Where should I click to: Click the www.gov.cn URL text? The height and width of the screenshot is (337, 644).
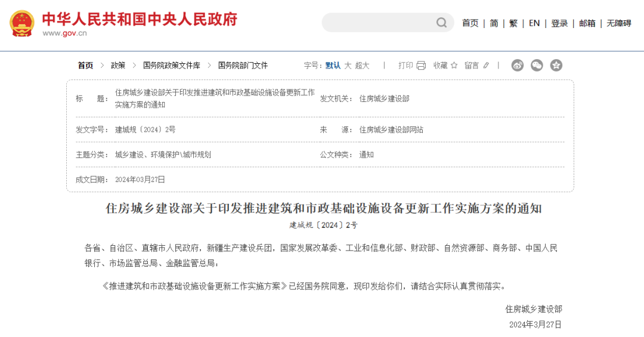tap(64, 33)
